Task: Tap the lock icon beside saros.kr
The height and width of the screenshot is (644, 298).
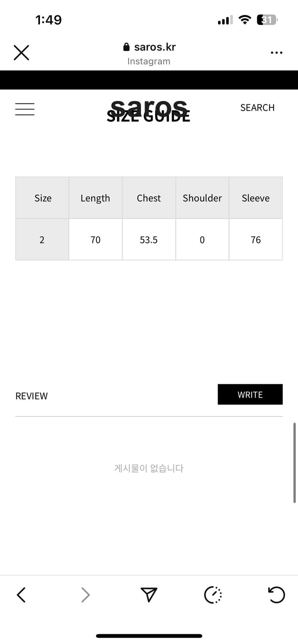Action: [x=126, y=47]
